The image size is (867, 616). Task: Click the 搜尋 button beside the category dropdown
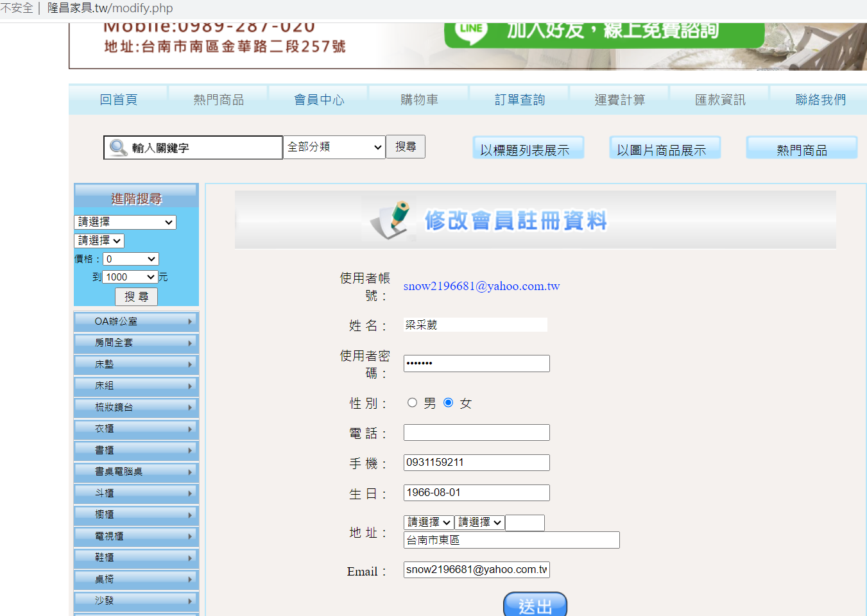click(406, 146)
